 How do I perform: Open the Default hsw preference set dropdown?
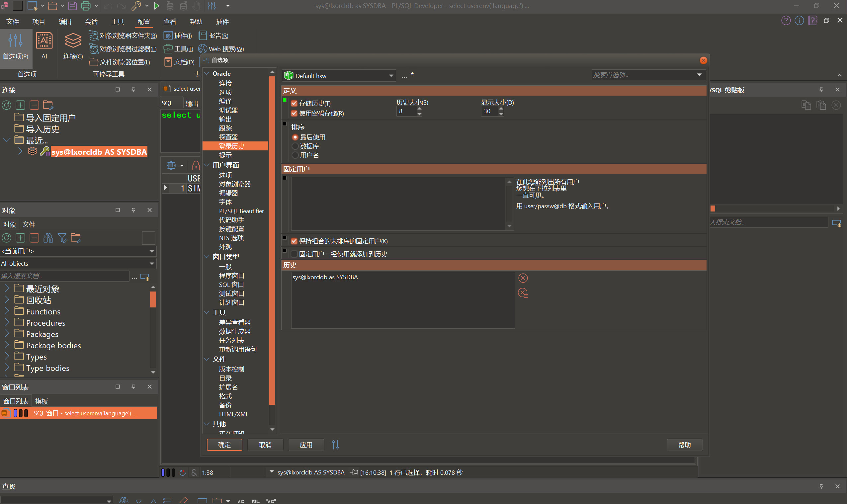391,76
